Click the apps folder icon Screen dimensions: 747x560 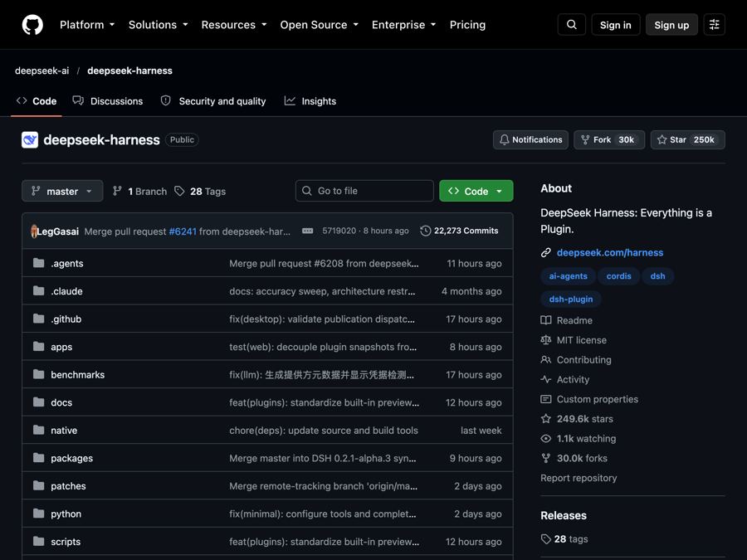pyautogui.click(x=38, y=347)
